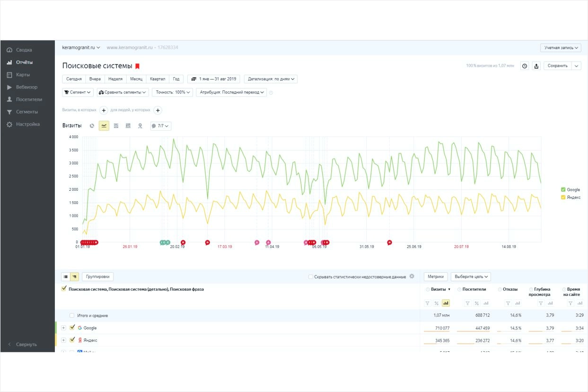Click percent icon under Посетители column
Screen dimensions: 588x392
click(x=477, y=303)
